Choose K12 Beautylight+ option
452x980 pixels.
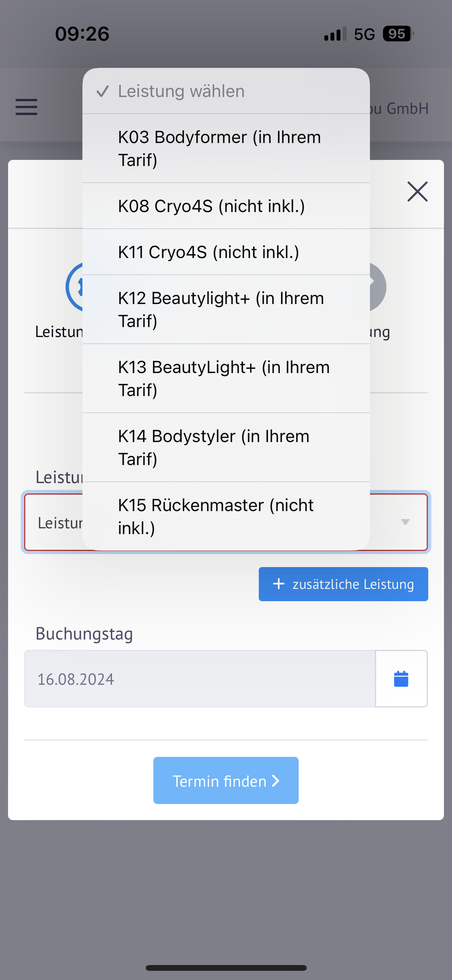point(226,309)
